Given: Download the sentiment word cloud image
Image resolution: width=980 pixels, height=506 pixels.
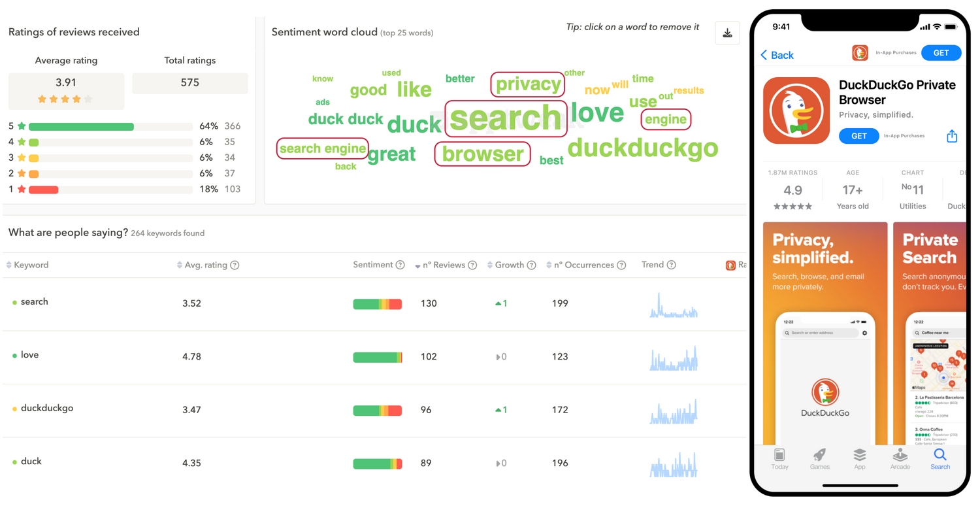Looking at the screenshot, I should click(x=727, y=33).
